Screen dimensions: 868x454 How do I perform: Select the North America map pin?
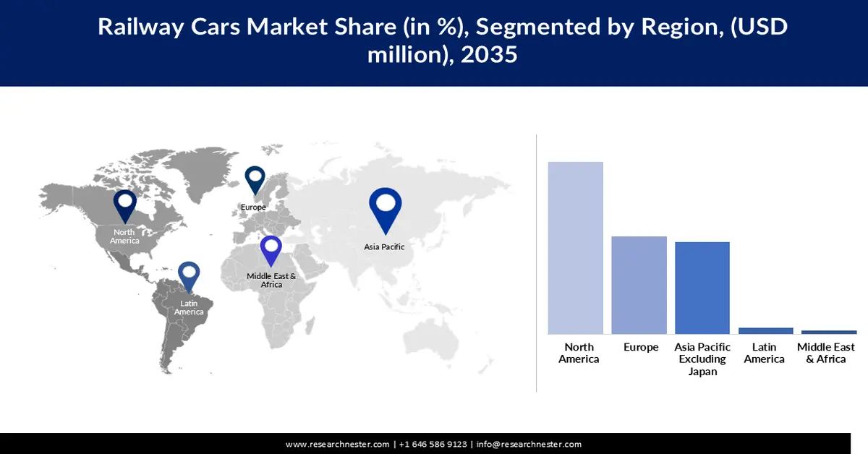pos(126,206)
